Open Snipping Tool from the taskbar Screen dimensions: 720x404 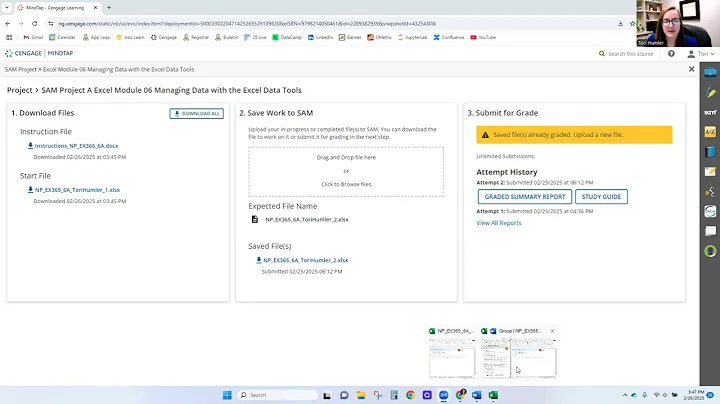pos(377,395)
